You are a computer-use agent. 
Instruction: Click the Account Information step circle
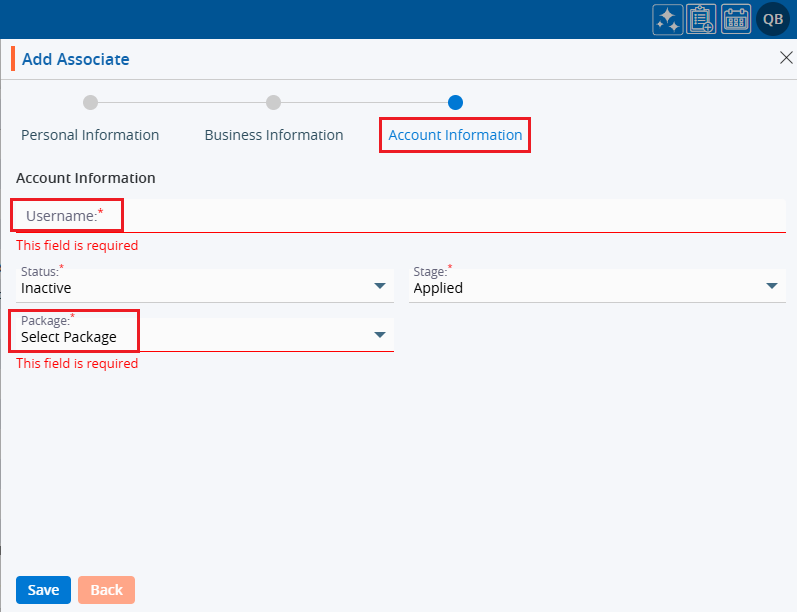coord(456,102)
